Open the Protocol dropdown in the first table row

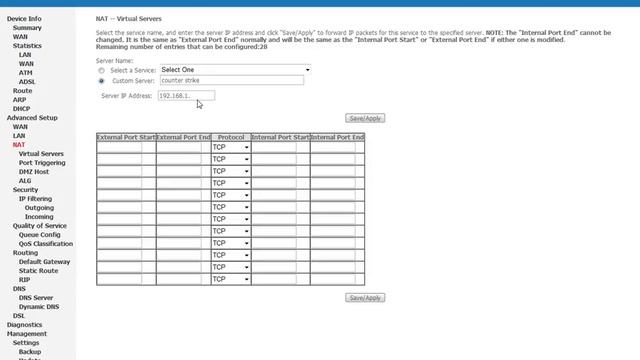click(231, 147)
